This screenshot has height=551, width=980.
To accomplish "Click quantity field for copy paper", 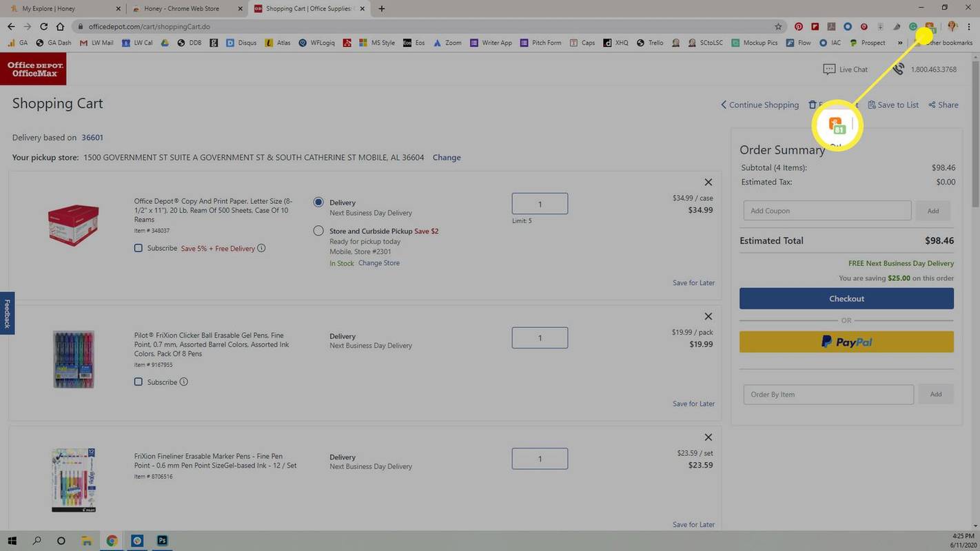I will click(x=540, y=204).
